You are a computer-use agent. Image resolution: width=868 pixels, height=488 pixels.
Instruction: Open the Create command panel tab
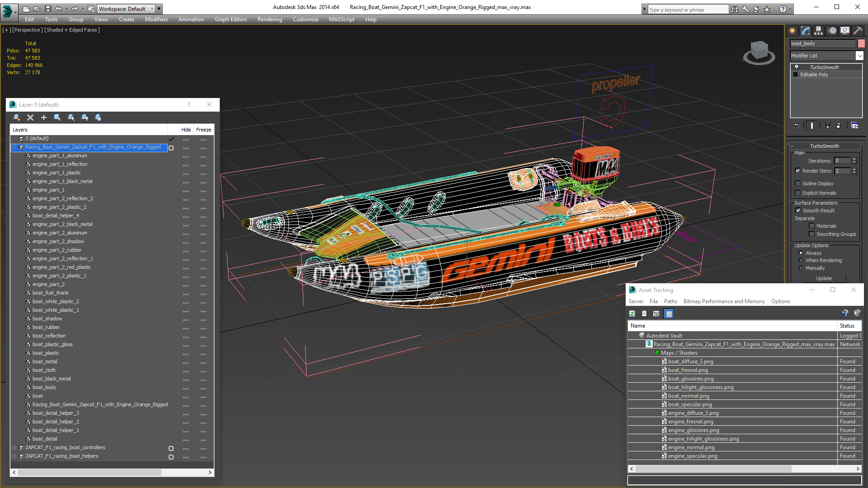coord(793,31)
